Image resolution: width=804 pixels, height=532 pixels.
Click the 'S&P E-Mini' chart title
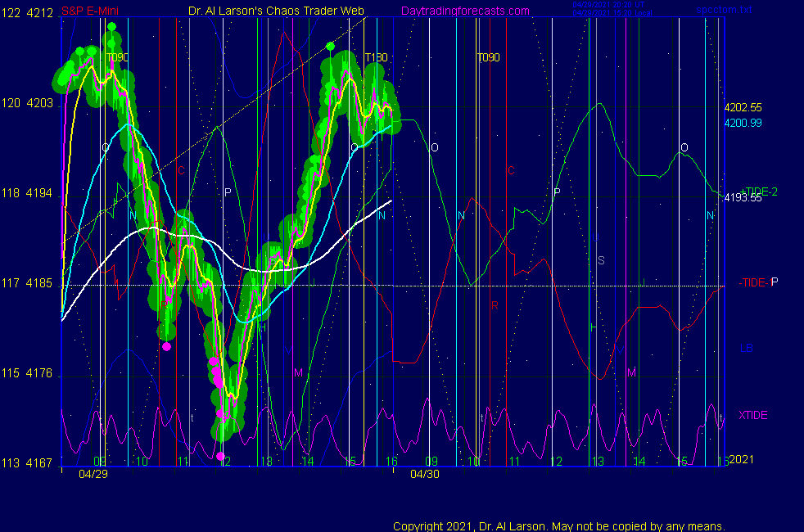coord(90,11)
